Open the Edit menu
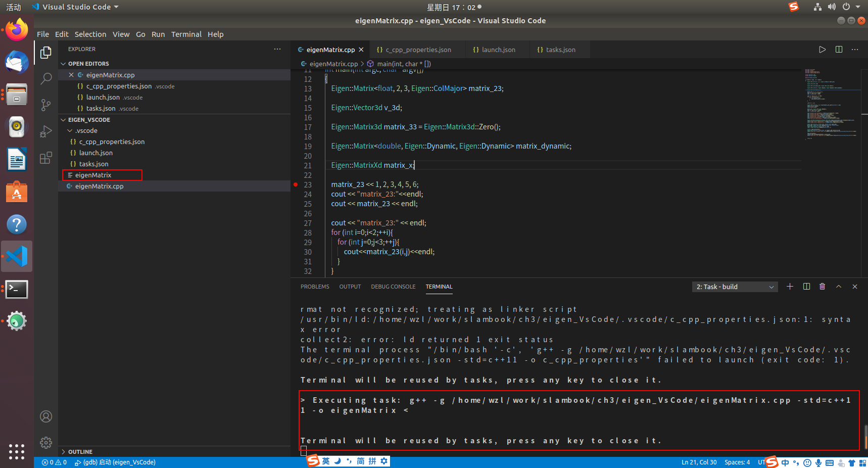 pos(62,34)
